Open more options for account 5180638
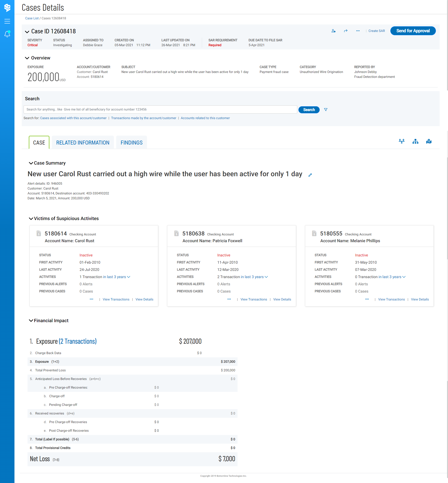Viewport: 448px width, 483px height. point(229,299)
